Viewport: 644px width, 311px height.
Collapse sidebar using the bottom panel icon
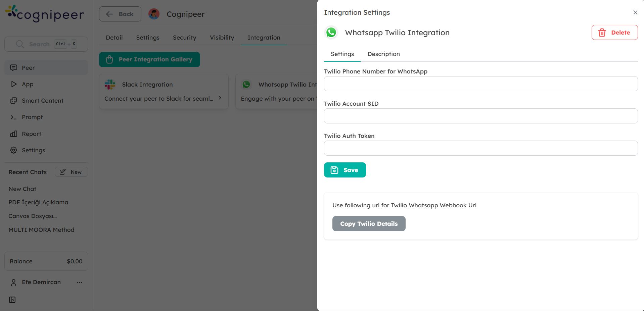click(12, 300)
